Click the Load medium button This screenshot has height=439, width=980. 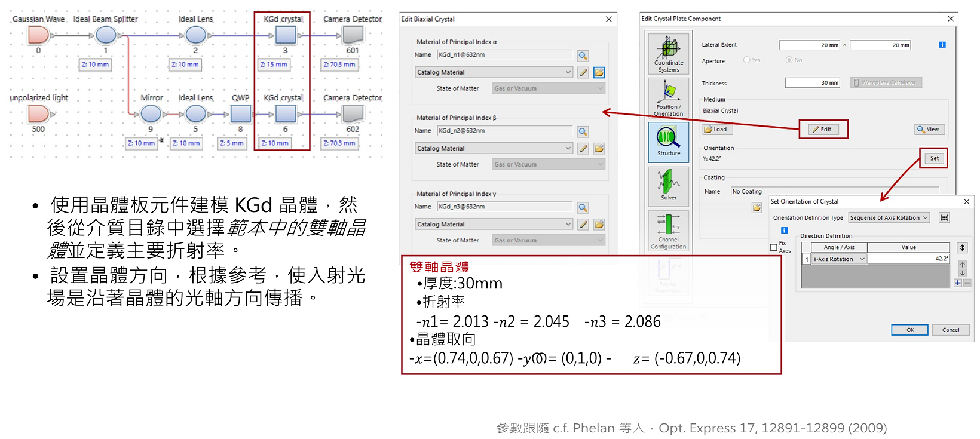click(716, 129)
